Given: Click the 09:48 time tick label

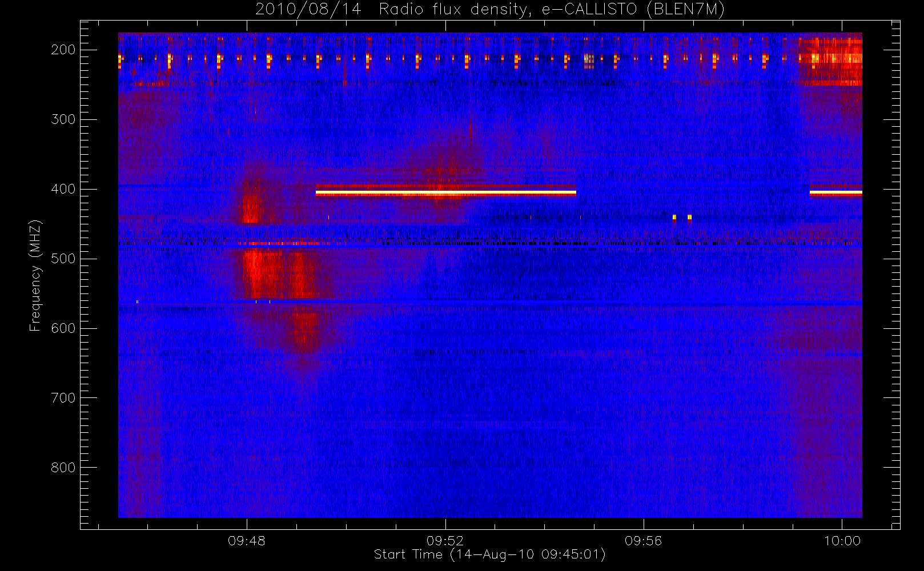Looking at the screenshot, I should (247, 541).
